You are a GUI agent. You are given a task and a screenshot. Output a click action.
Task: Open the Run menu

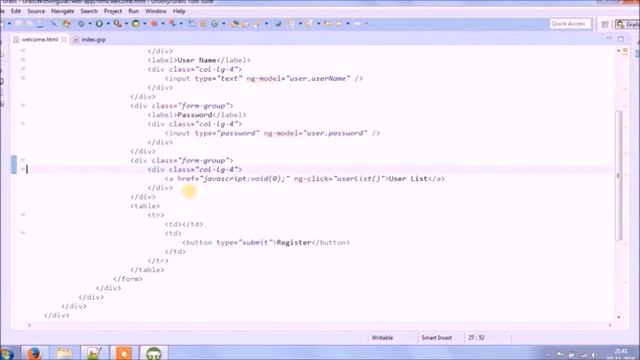point(133,11)
